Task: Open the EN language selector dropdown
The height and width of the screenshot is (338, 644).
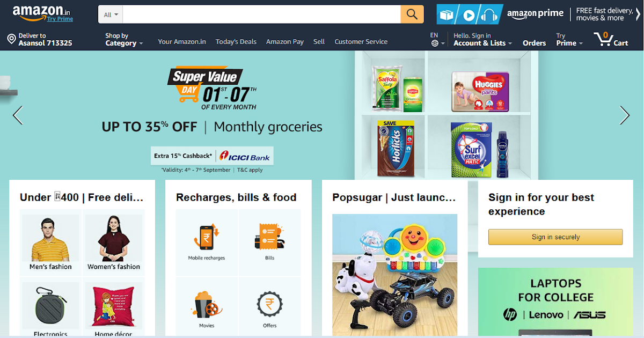Action: click(x=437, y=39)
